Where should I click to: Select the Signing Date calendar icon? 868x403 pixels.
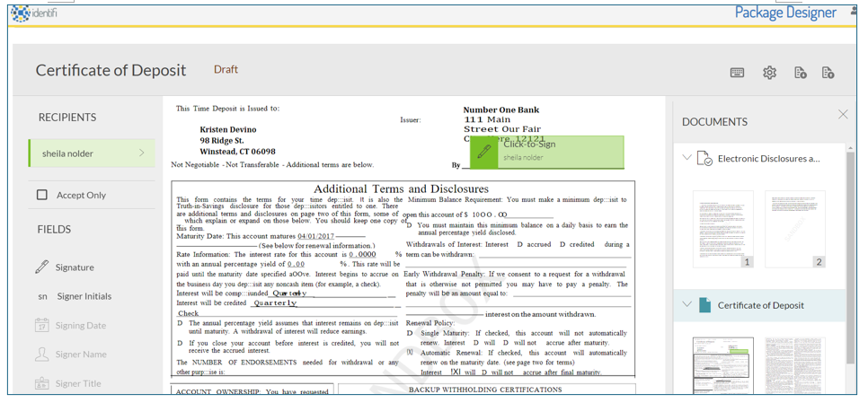41,325
